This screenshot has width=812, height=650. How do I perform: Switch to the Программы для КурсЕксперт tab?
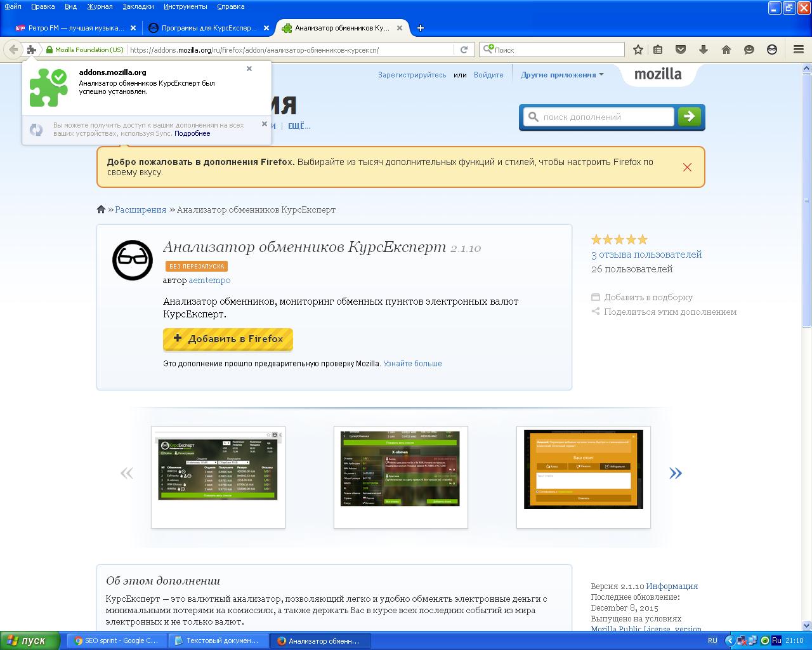pos(209,28)
